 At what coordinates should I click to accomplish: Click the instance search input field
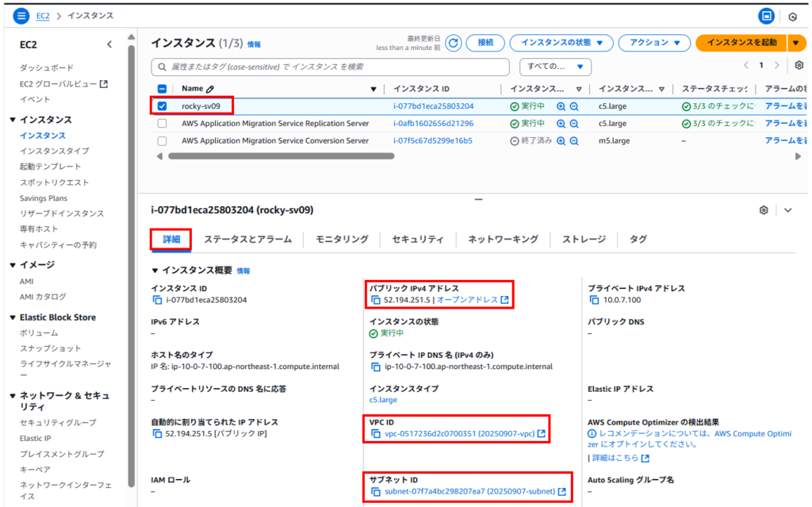tap(331, 67)
